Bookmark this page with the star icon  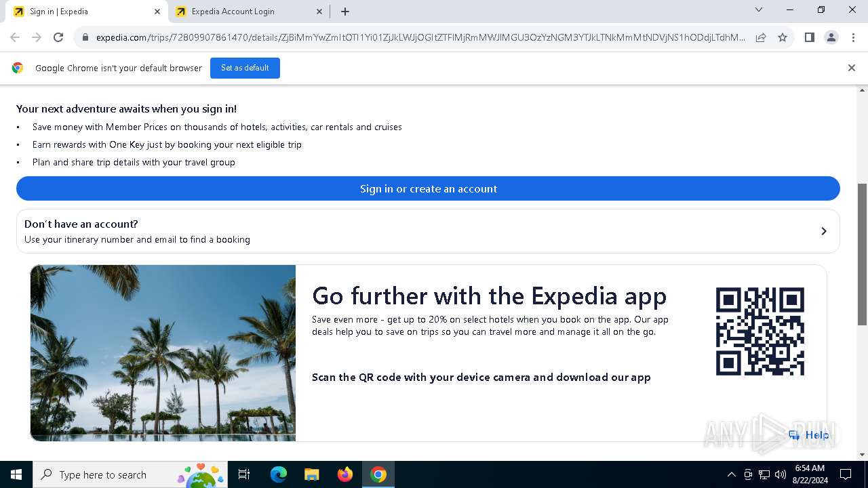click(783, 38)
